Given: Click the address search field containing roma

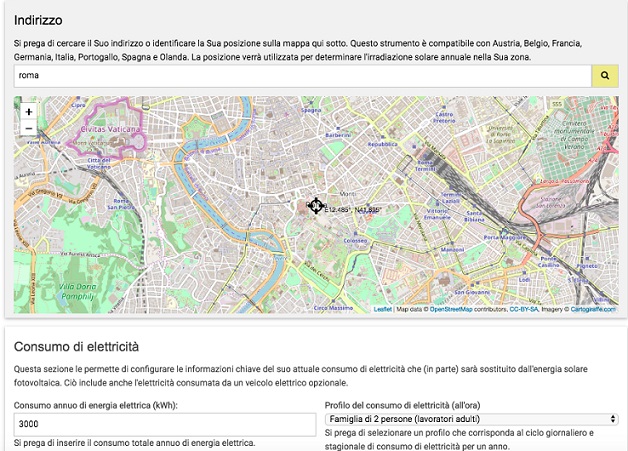Looking at the screenshot, I should pyautogui.click(x=303, y=76).
